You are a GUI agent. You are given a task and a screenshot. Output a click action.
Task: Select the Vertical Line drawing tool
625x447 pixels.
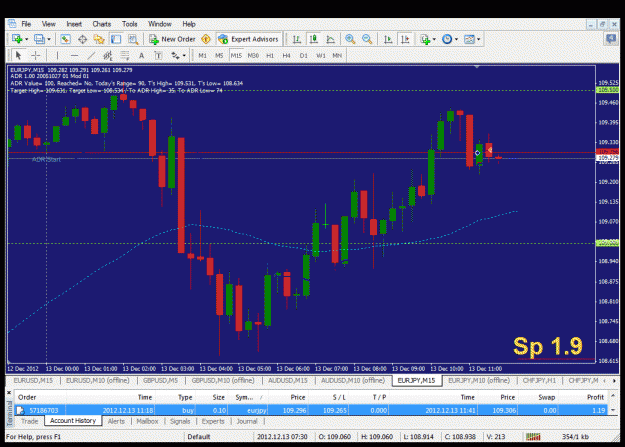(x=57, y=55)
